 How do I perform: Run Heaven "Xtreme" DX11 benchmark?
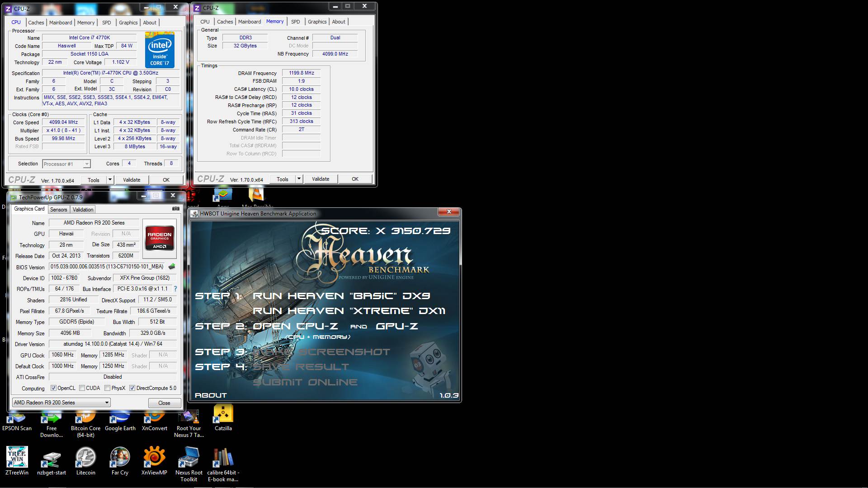[349, 311]
